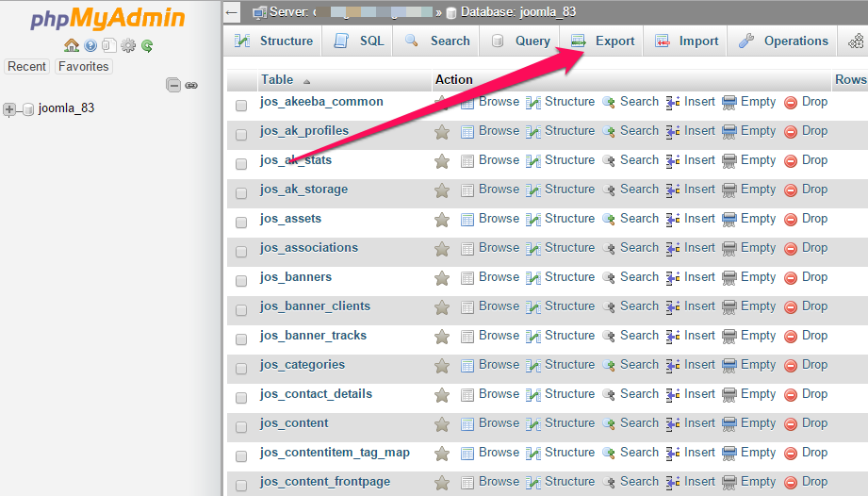Image resolution: width=868 pixels, height=496 pixels.
Task: Click the favorite star for jos_assets
Action: (x=442, y=219)
